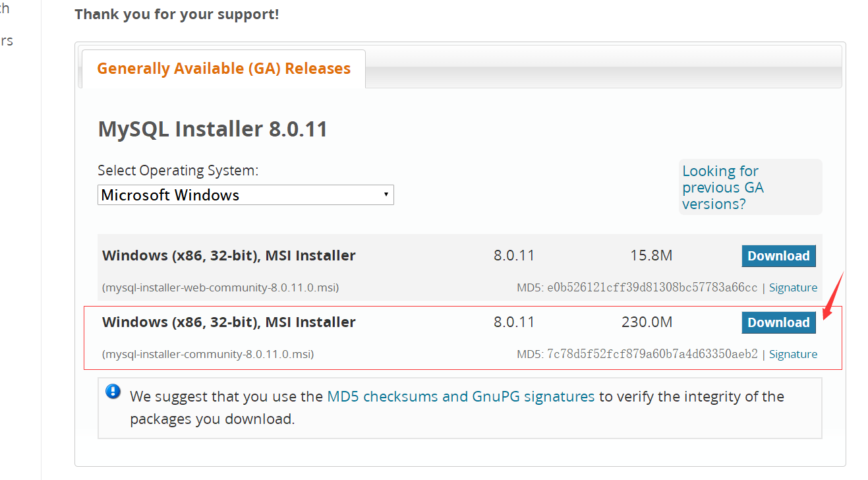Download the 15.8M web community MSI installer
Image resolution: width=868 pixels, height=480 pixels.
click(778, 256)
